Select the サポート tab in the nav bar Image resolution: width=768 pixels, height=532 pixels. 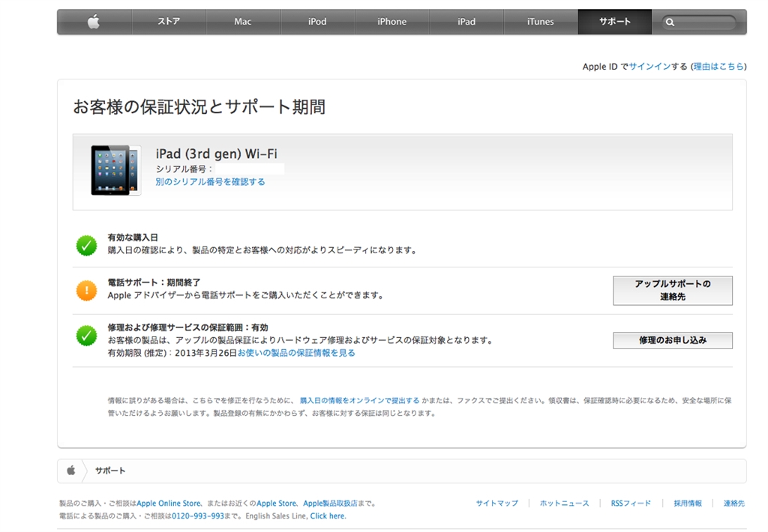pos(615,22)
